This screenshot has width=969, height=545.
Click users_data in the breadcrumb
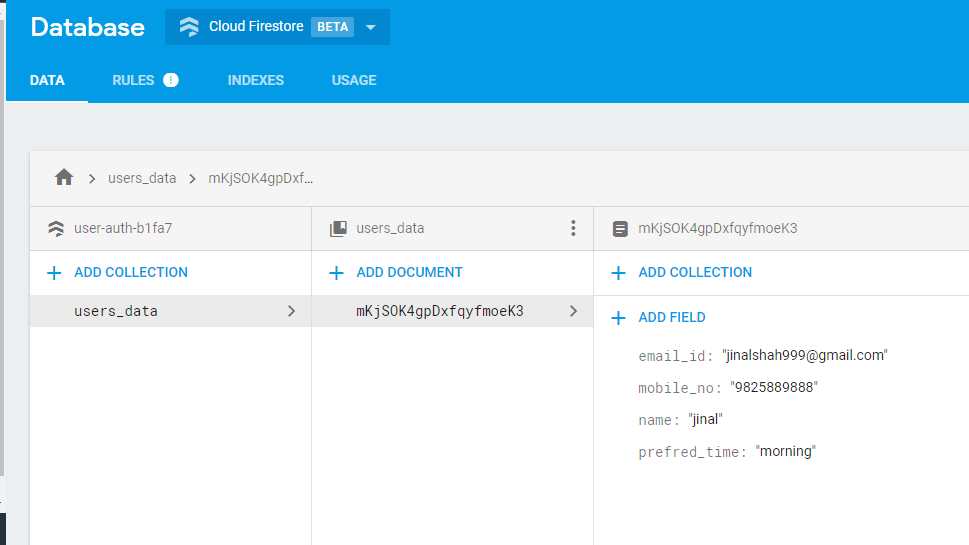coord(142,179)
